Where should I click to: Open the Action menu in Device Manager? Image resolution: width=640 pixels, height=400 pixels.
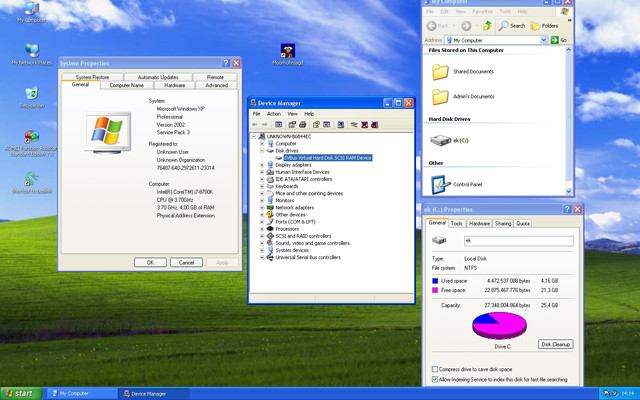(x=273, y=114)
